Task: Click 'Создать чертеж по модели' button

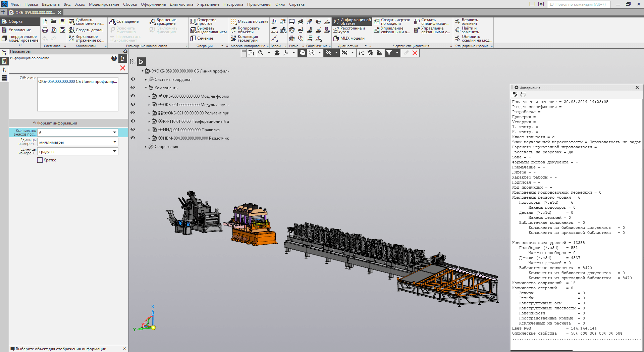Action: (x=392, y=22)
